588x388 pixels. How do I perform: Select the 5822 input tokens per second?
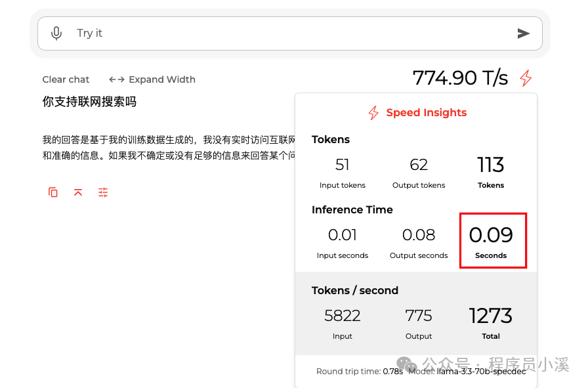pyautogui.click(x=343, y=316)
